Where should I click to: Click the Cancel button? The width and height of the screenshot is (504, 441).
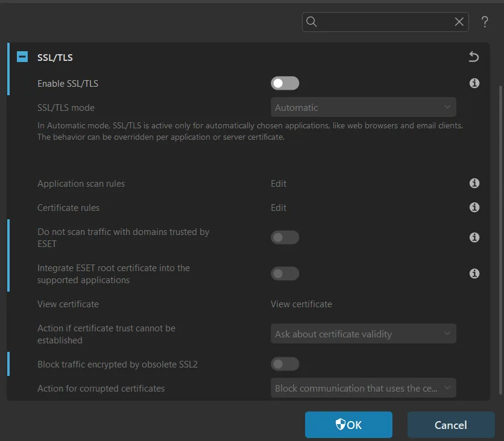450,425
